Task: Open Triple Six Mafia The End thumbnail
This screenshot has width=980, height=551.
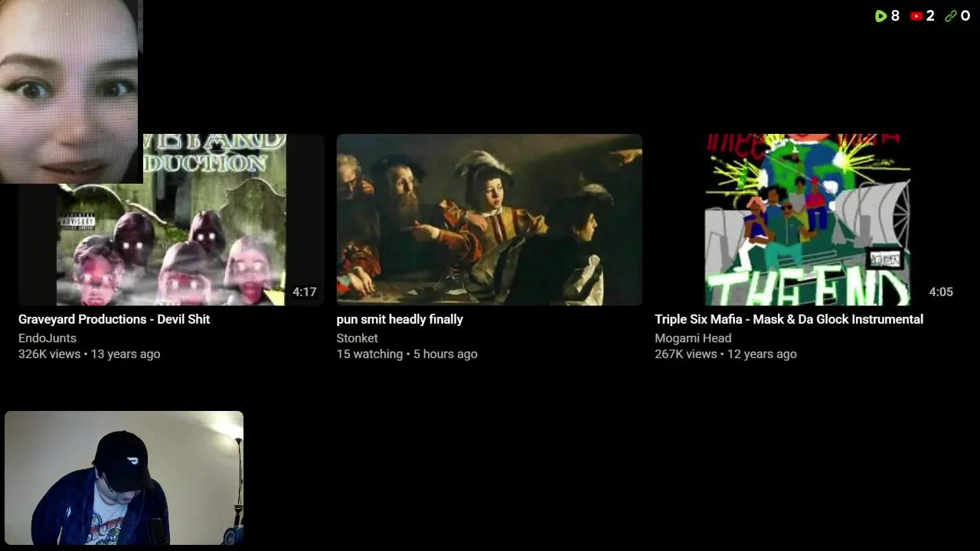Action: click(808, 220)
